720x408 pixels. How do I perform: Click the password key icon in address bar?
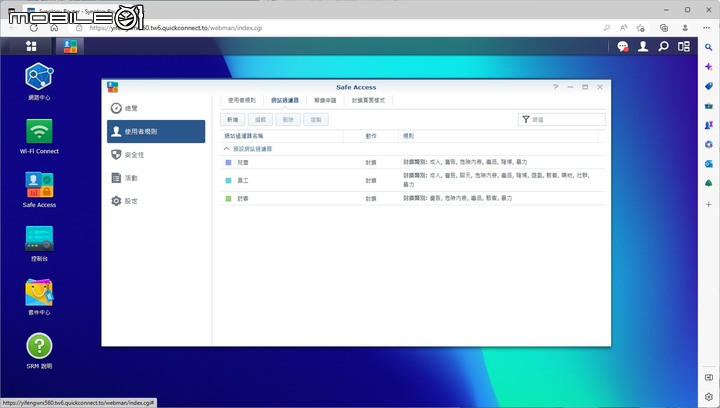(x=607, y=28)
